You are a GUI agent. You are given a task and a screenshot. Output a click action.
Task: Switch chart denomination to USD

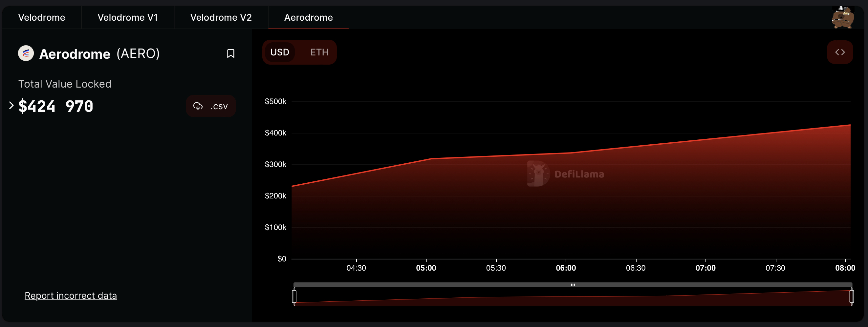click(280, 52)
